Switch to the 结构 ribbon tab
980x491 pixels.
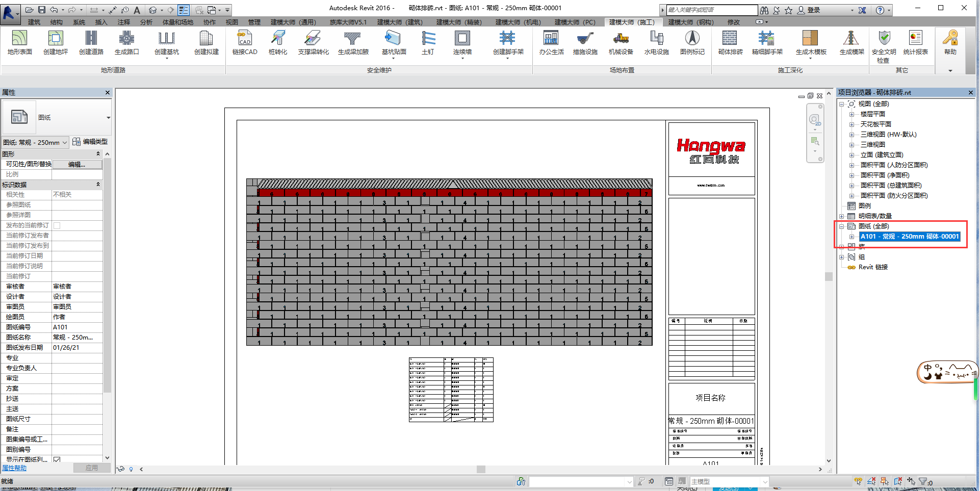[57, 22]
